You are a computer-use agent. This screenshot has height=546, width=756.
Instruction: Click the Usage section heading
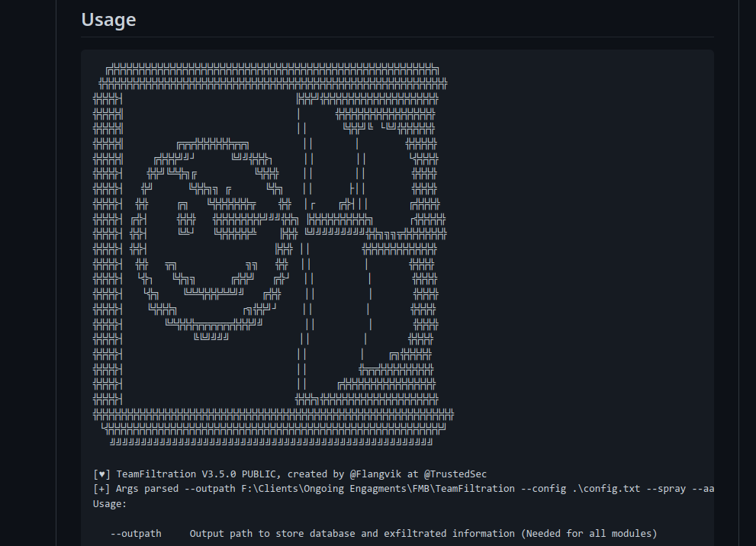point(108,20)
